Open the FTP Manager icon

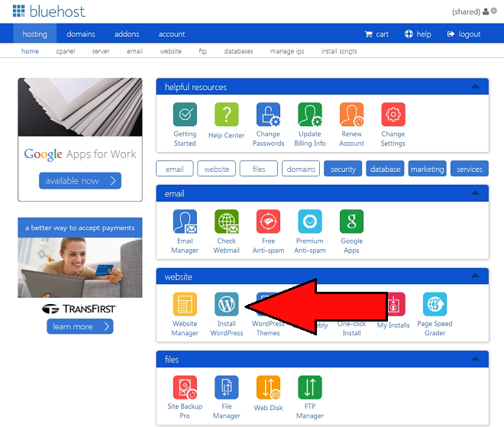pos(310,387)
